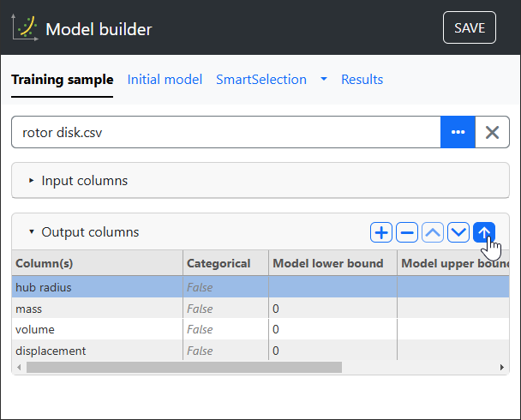Toggle Categorical value for mass row
The width and height of the screenshot is (521, 420).
coord(200,308)
